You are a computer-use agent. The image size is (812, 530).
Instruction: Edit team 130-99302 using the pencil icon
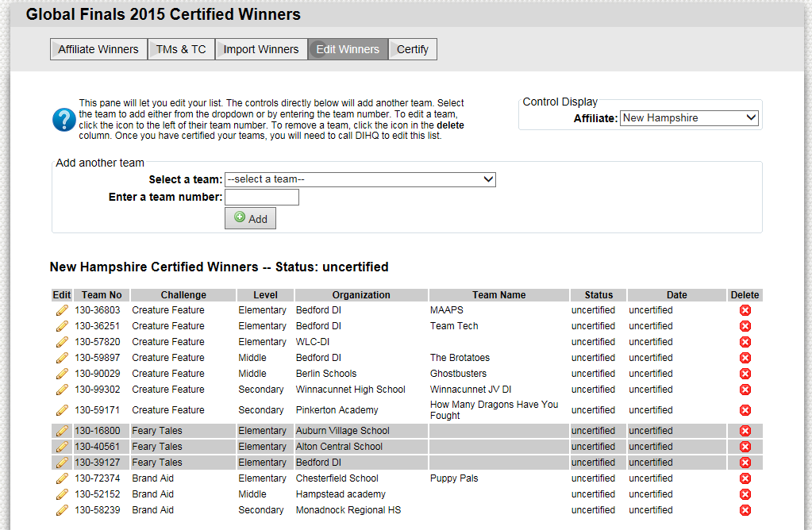pos(62,390)
